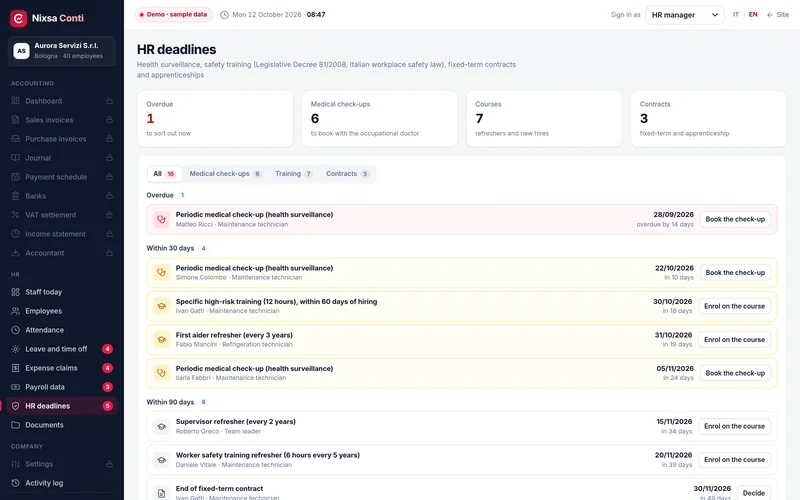Open Employees in the sidebar
Screen dimensions: 800x500
pos(62,311)
